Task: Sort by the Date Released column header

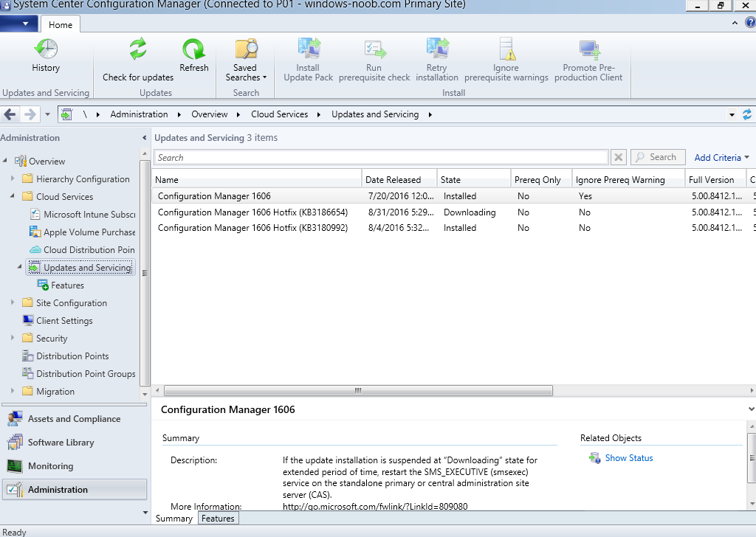Action: (399, 180)
